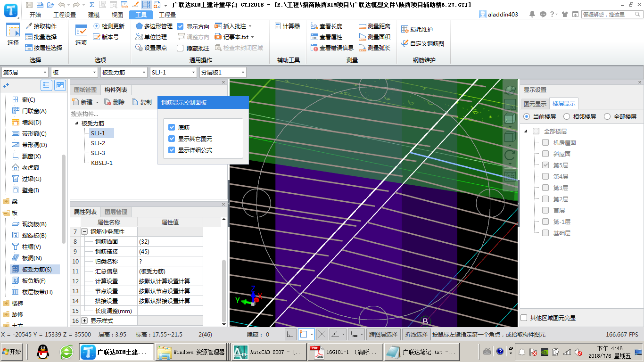Screen dimensions: 644x362
Task: Open the SLJ-1 component dropdown
Action: 173,72
